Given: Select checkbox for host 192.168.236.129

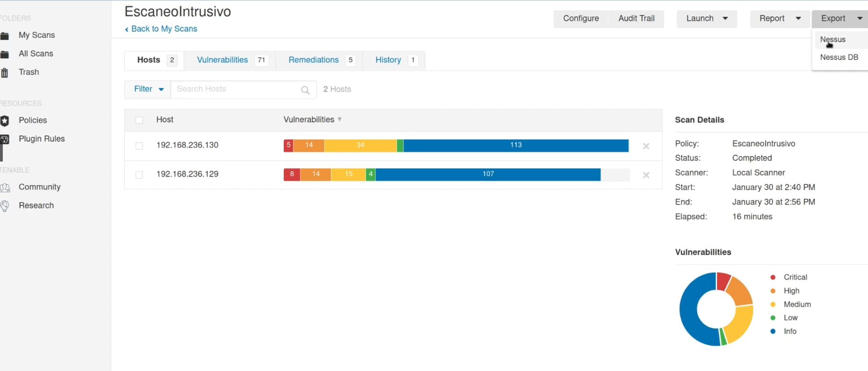Looking at the screenshot, I should [139, 175].
